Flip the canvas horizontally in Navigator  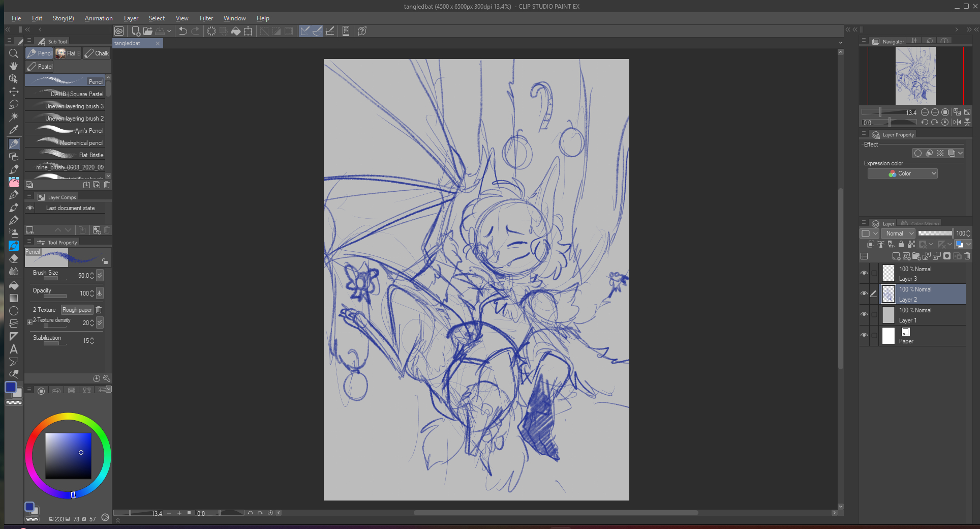[957, 122]
